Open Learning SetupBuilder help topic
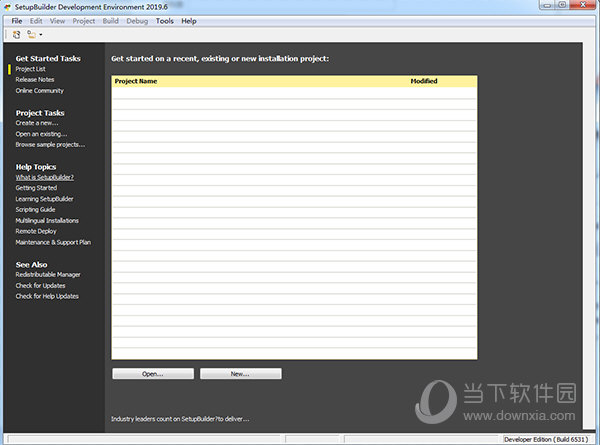 point(44,199)
